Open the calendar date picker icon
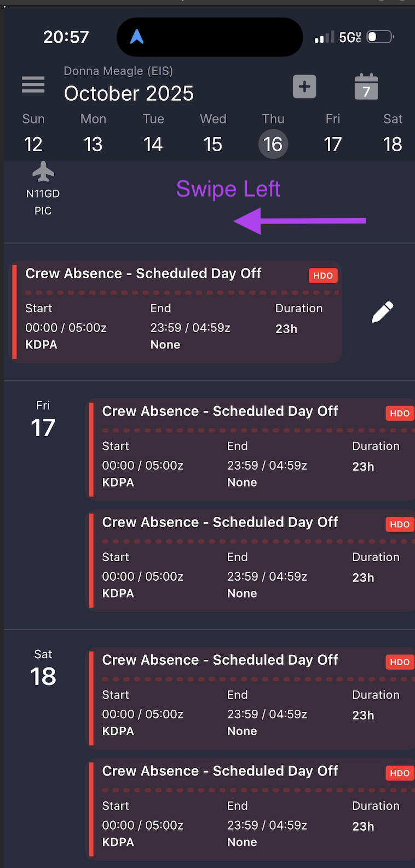Viewport: 415px width, 868px height. (366, 87)
